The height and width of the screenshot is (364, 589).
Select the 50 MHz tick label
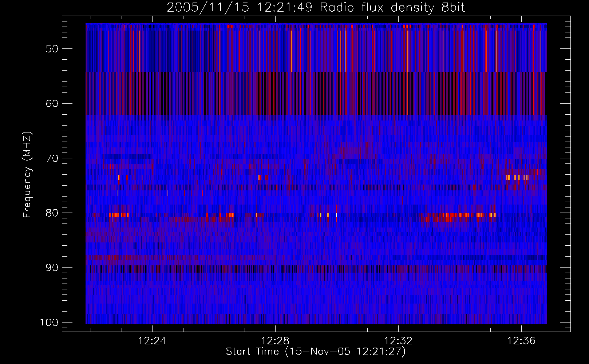click(x=52, y=49)
